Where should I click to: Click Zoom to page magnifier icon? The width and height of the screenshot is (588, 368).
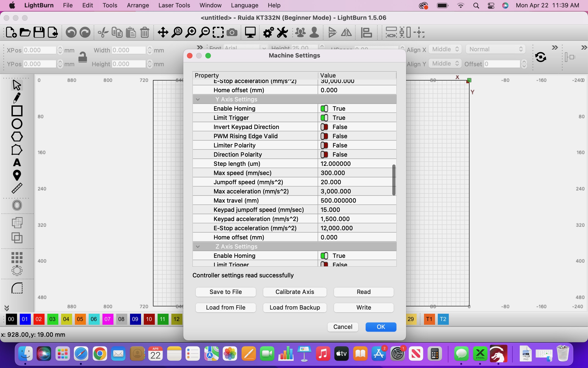click(x=177, y=32)
